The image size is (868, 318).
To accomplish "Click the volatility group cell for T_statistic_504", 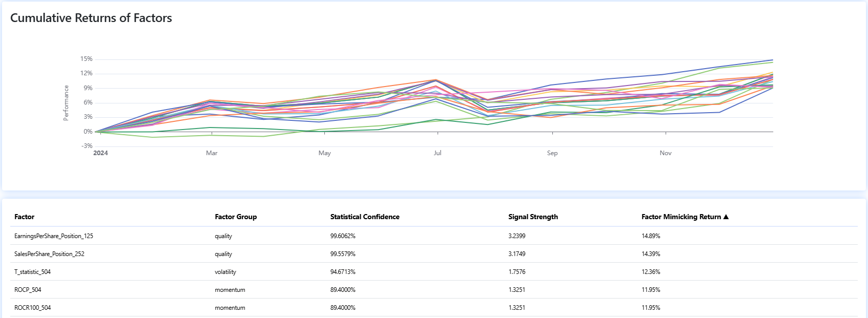I will pyautogui.click(x=225, y=272).
